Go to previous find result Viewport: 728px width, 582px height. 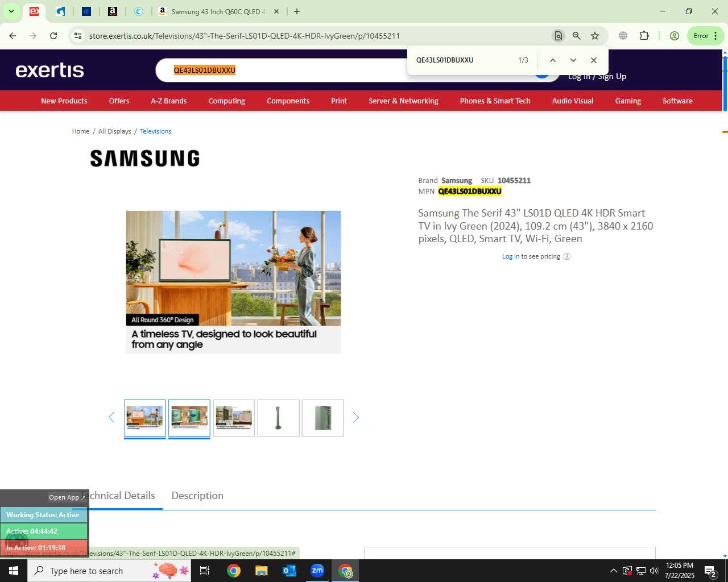[x=552, y=60]
